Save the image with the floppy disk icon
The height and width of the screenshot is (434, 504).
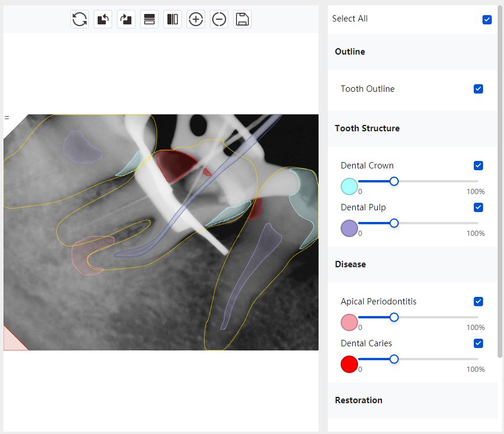[242, 19]
